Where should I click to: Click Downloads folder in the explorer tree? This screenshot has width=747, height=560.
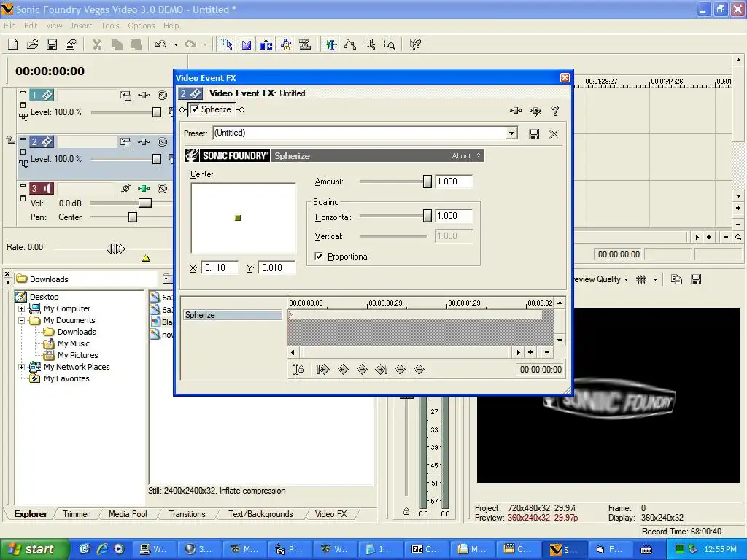click(76, 332)
